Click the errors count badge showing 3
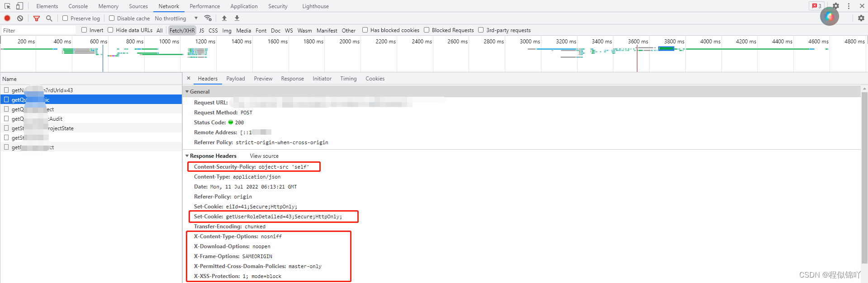Screen dimensions: 868x283 [x=816, y=6]
